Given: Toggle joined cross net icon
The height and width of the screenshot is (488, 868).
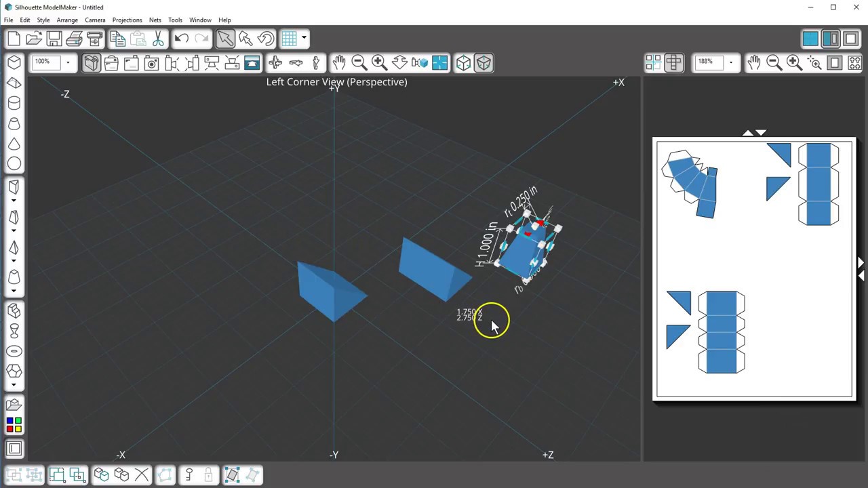Looking at the screenshot, I should coord(673,63).
